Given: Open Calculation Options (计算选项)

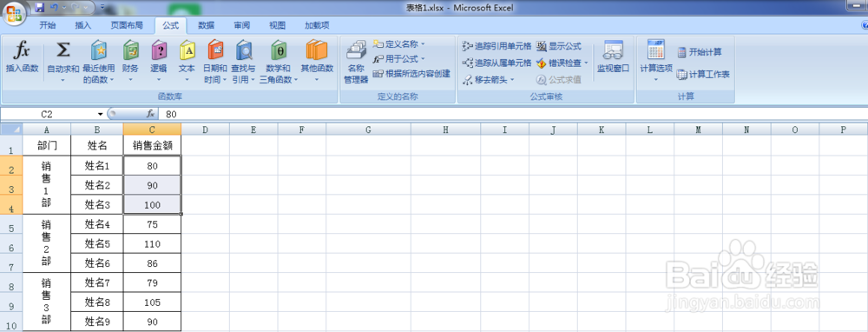Looking at the screenshot, I should click(x=656, y=60).
